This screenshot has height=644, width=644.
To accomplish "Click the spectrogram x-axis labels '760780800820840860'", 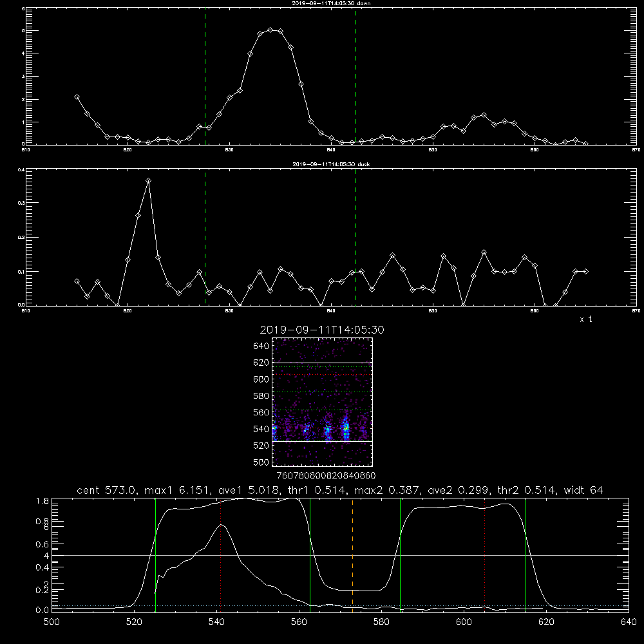I will tap(326, 476).
